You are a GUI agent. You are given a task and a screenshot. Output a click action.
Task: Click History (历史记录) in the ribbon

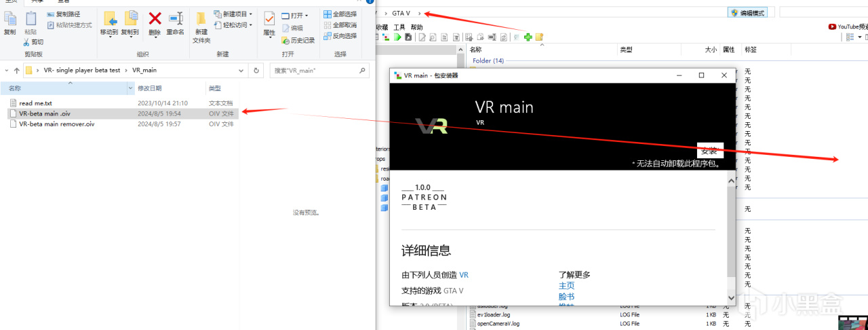[298, 40]
